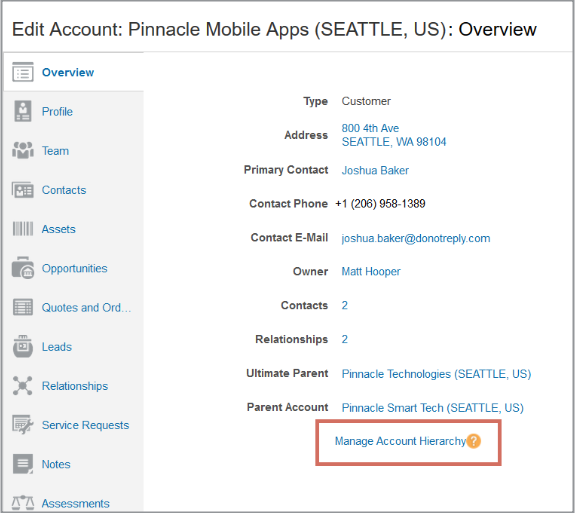Open owner Matt Hooper link
This screenshot has height=513, width=575.
point(371,272)
